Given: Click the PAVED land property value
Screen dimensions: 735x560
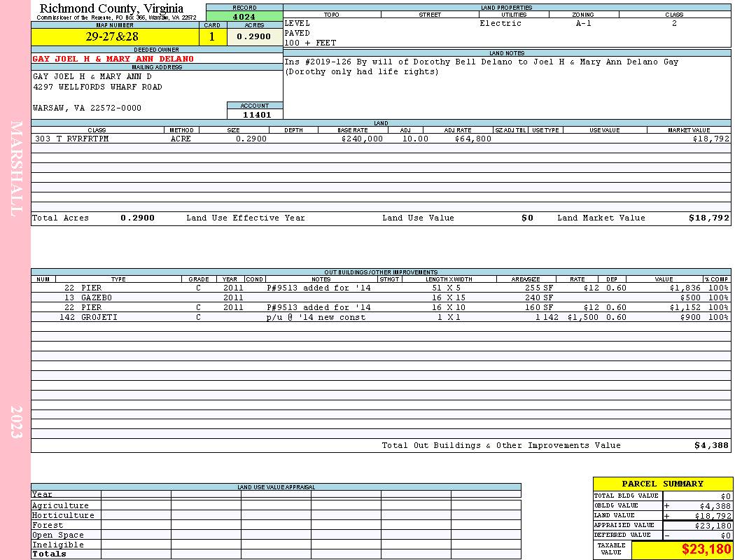Looking at the screenshot, I should pyautogui.click(x=297, y=34).
